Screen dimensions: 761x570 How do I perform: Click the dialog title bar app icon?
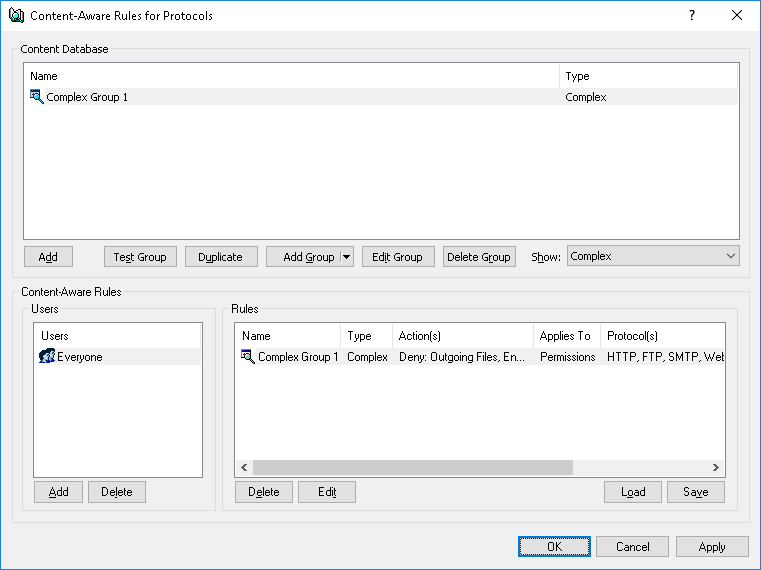tap(15, 16)
